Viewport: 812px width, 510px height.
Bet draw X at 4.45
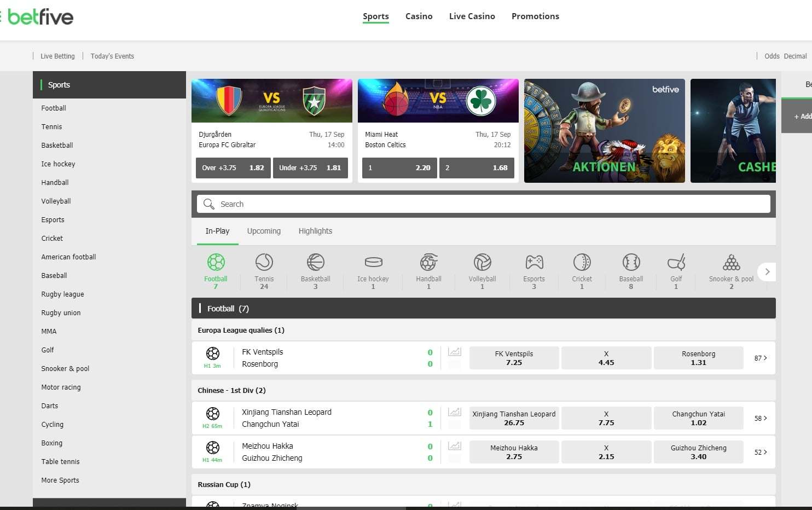tap(606, 358)
